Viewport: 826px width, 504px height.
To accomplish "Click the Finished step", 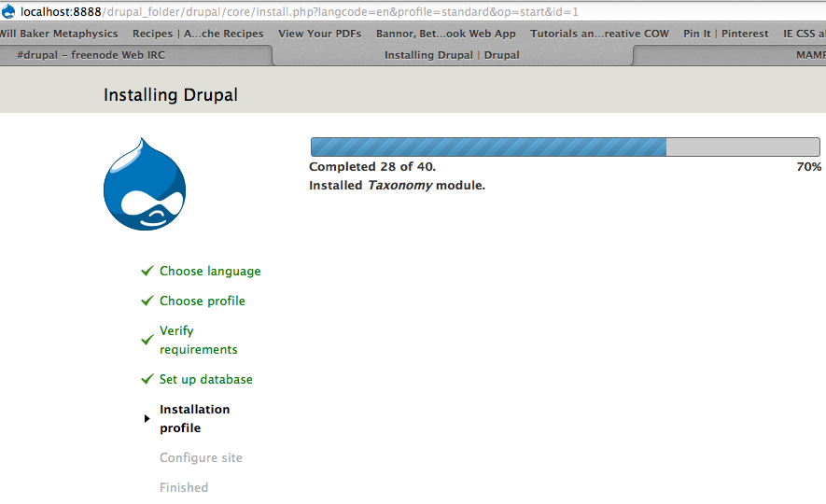I will coord(184,488).
